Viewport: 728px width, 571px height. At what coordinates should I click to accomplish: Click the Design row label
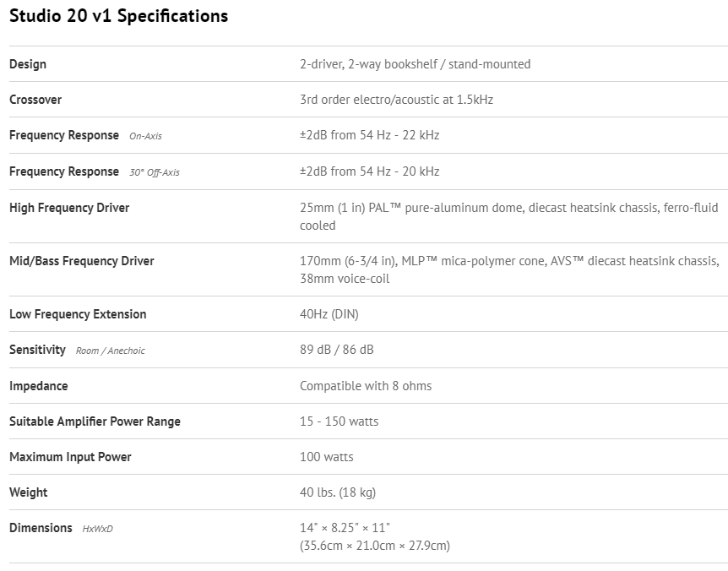coord(28,64)
